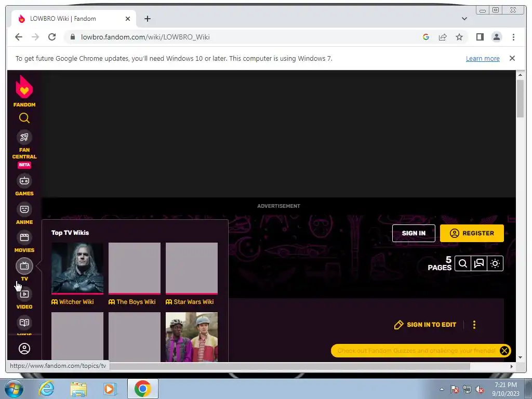Image resolution: width=532 pixels, height=399 pixels.
Task: Bookmark this page with the star
Action: (459, 37)
